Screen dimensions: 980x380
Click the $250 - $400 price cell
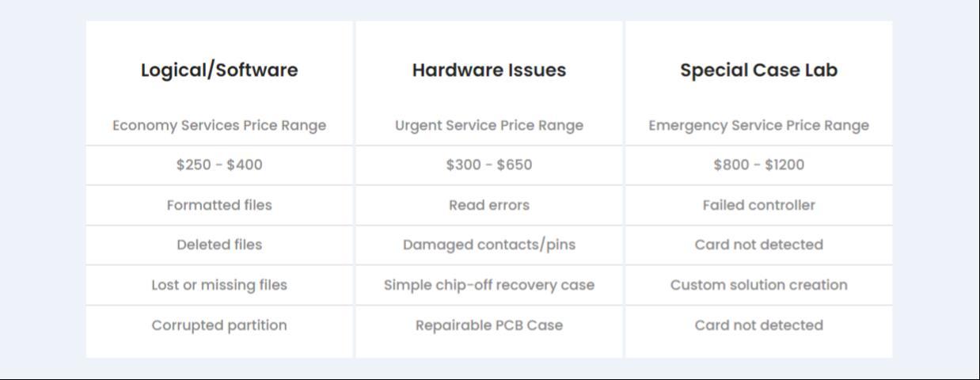(219, 165)
